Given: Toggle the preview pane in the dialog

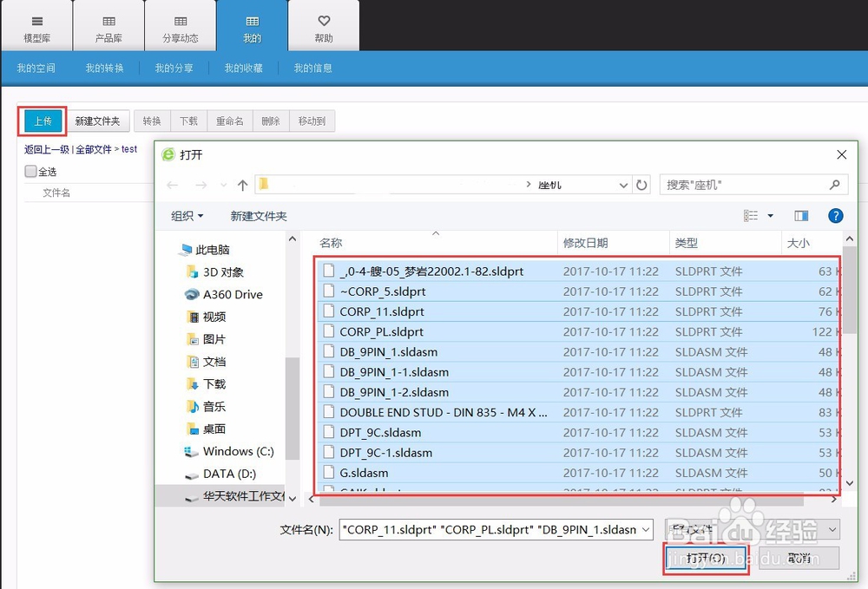Looking at the screenshot, I should point(801,215).
